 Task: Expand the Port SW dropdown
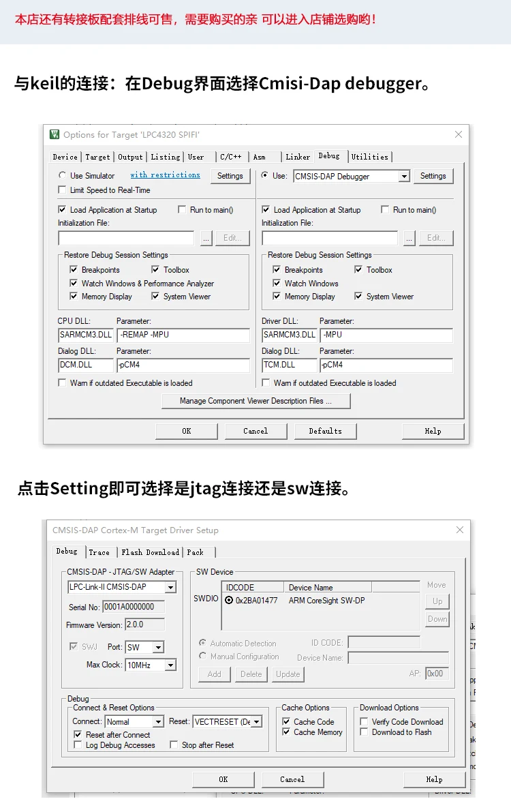pyautogui.click(x=158, y=647)
